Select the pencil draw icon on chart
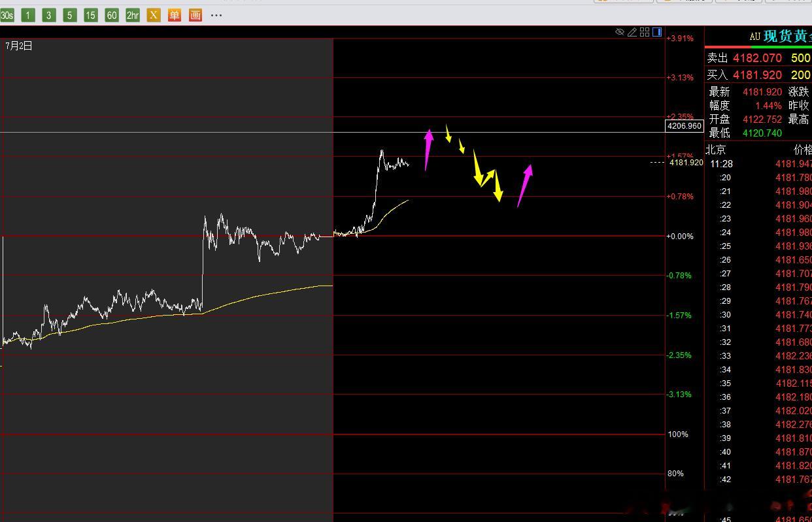 click(632, 31)
